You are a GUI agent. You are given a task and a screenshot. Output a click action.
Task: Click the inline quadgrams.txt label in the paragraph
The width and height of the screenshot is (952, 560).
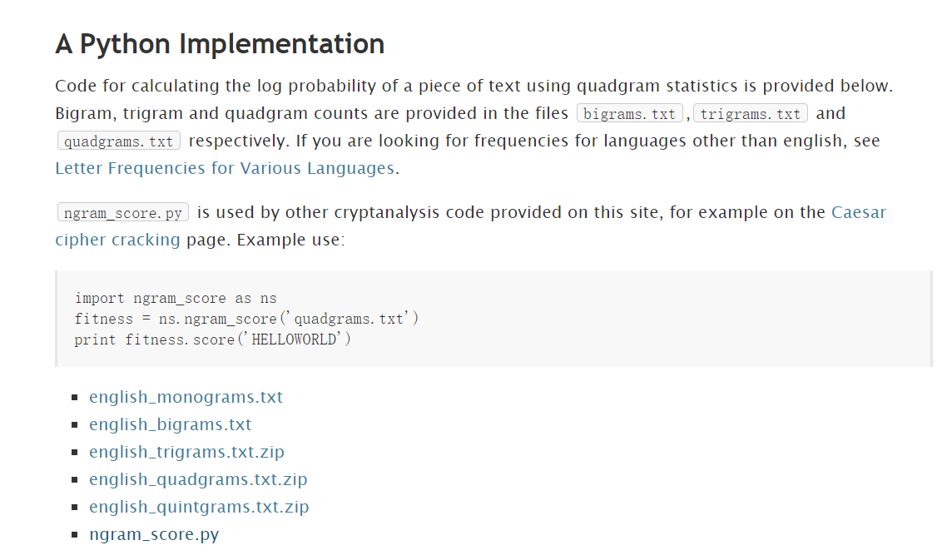point(118,141)
